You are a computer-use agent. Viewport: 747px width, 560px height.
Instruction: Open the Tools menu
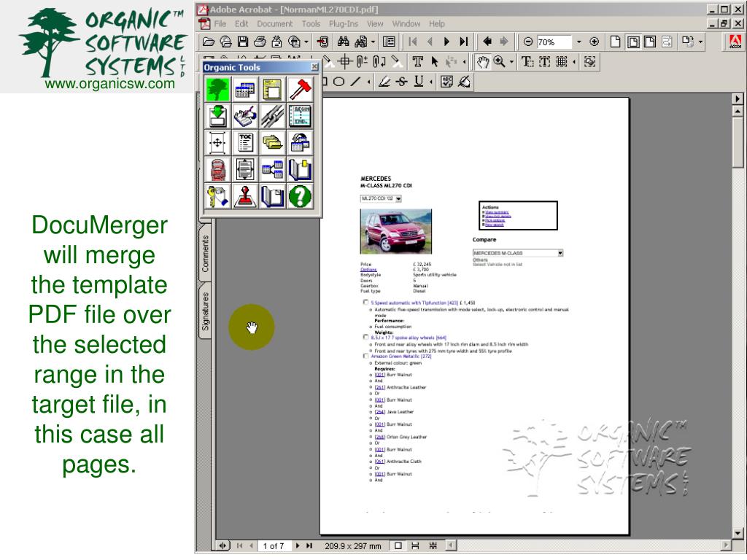[x=311, y=24]
